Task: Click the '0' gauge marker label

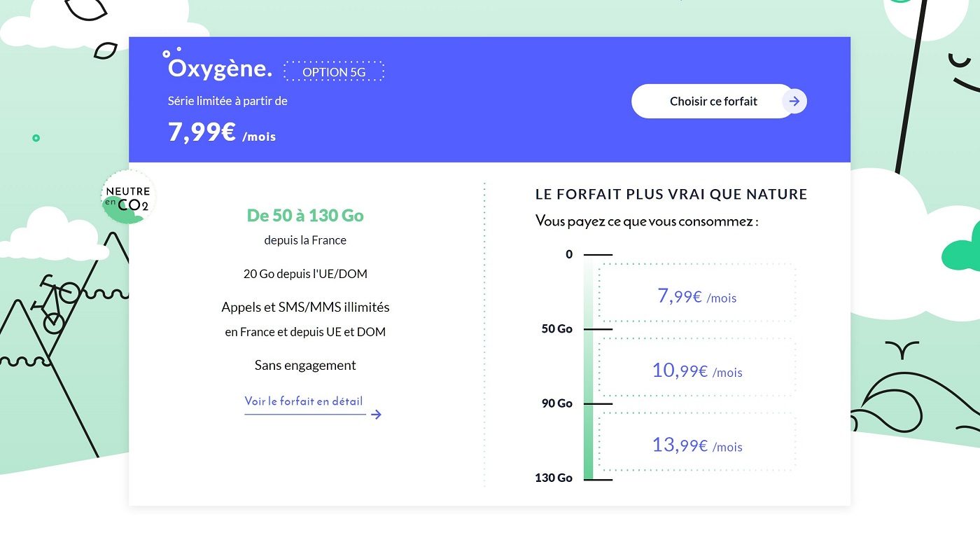Action: pos(569,254)
